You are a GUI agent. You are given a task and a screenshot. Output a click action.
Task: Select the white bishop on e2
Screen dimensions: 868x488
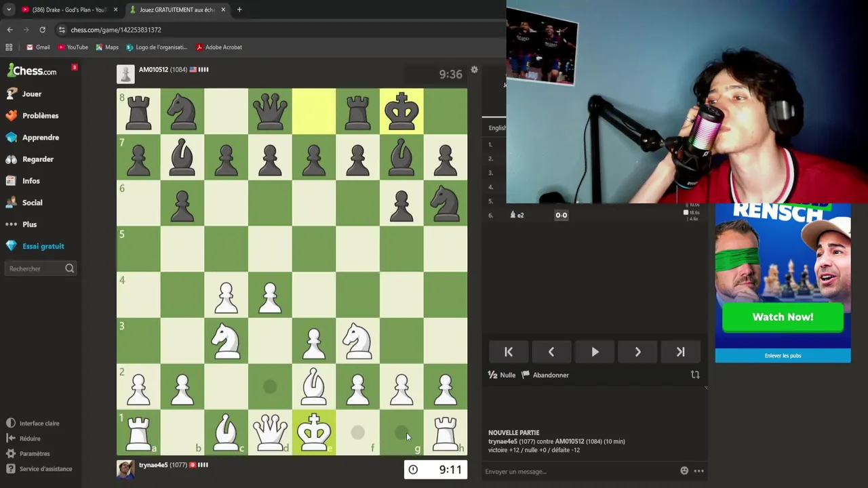[314, 386]
